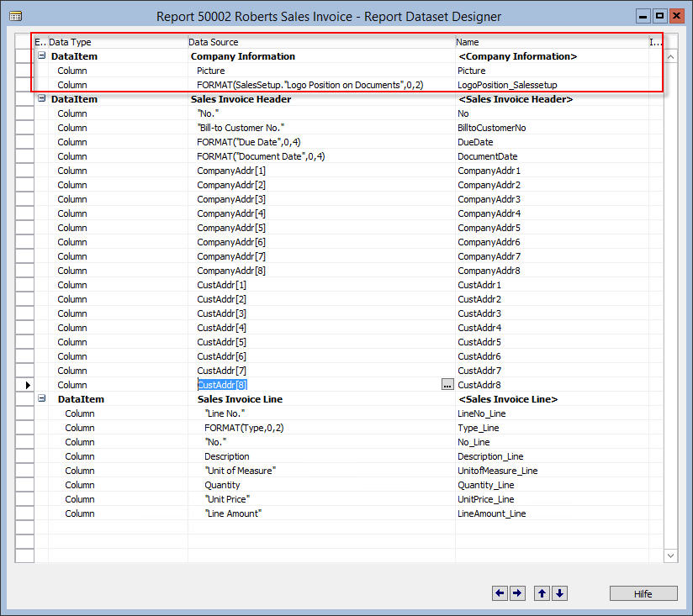Select the Description data source cell

[321, 456]
